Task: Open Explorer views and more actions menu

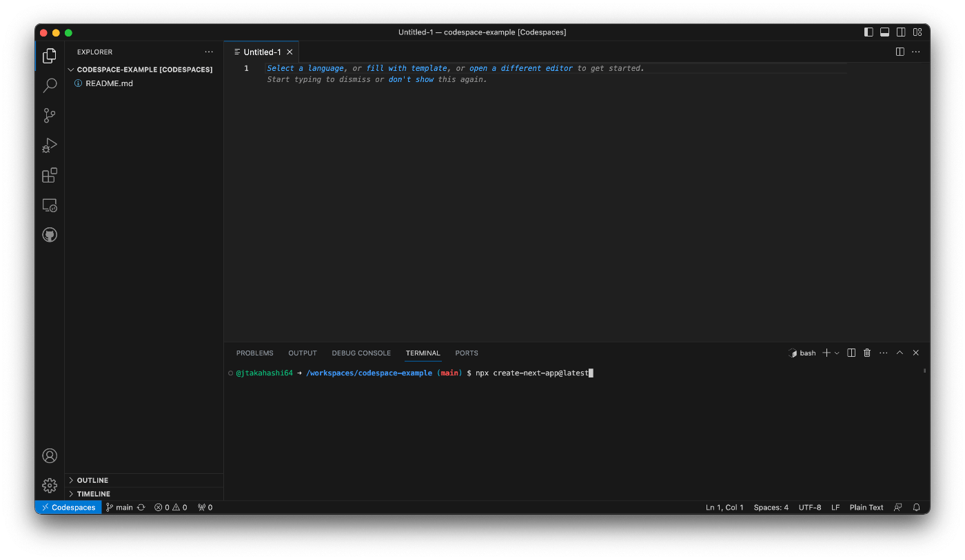Action: 209,52
